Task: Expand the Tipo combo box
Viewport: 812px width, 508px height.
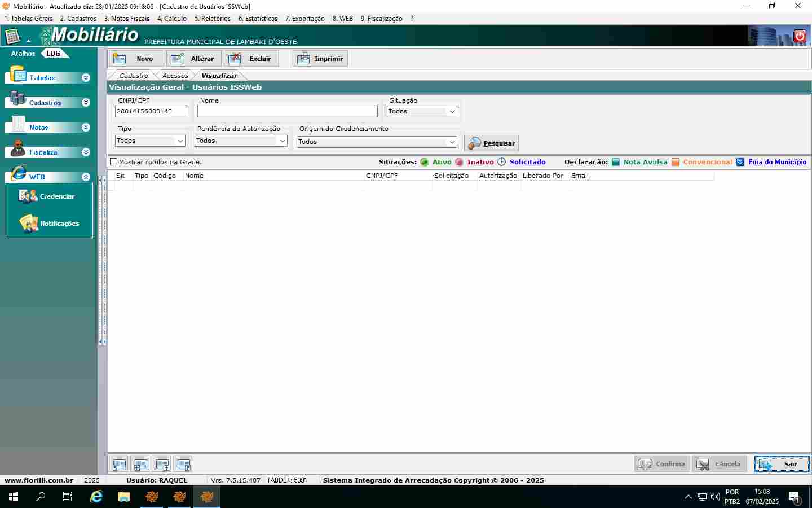Action: (x=180, y=141)
